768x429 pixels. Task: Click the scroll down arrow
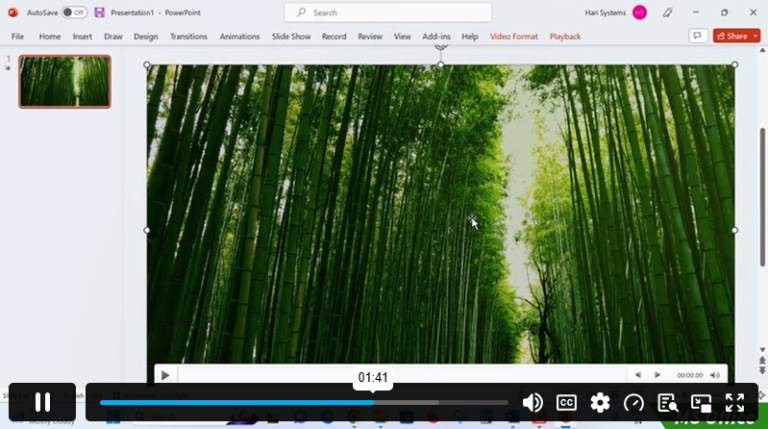[762, 350]
